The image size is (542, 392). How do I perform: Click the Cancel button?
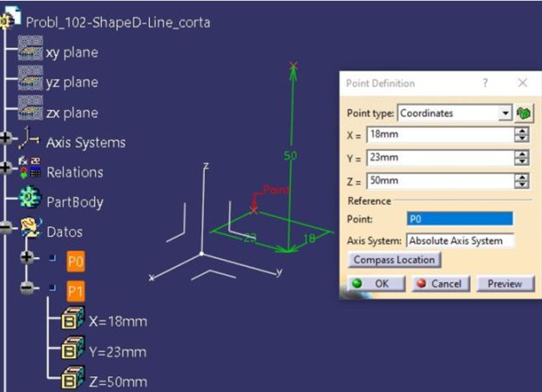coord(437,284)
